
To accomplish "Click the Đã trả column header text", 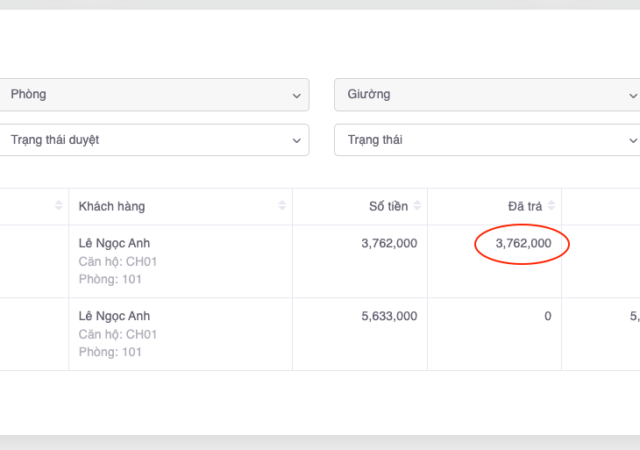I will (x=524, y=206).
